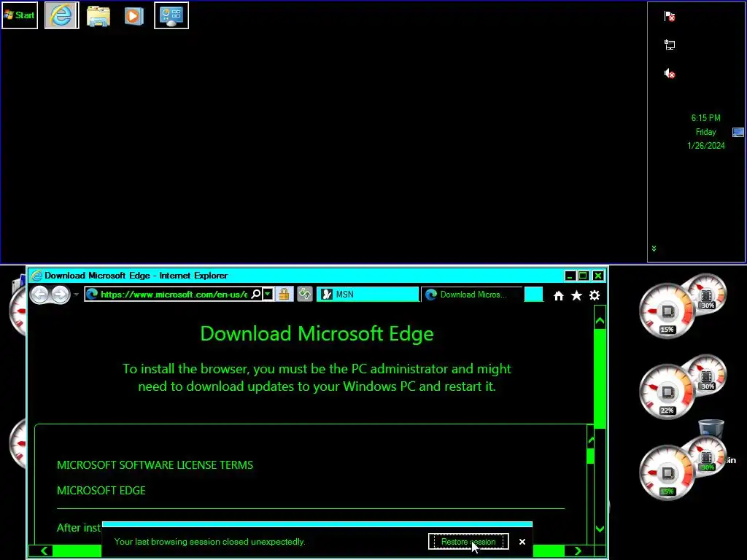Open Windows Media Player taskbar icon
Image resolution: width=747 pixels, height=560 pixels.
(134, 16)
